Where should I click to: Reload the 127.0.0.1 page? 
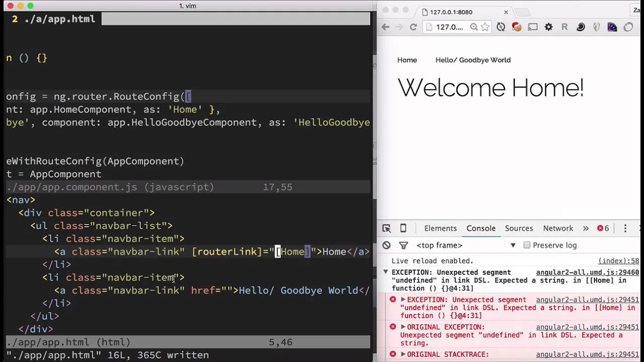click(x=413, y=27)
